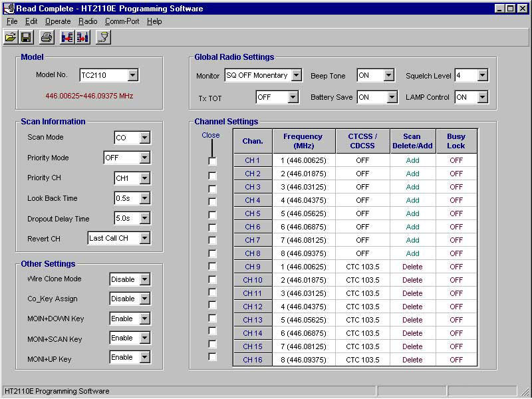532x399 pixels.
Task: Check the Close box next to CH 16
Action: (x=212, y=357)
